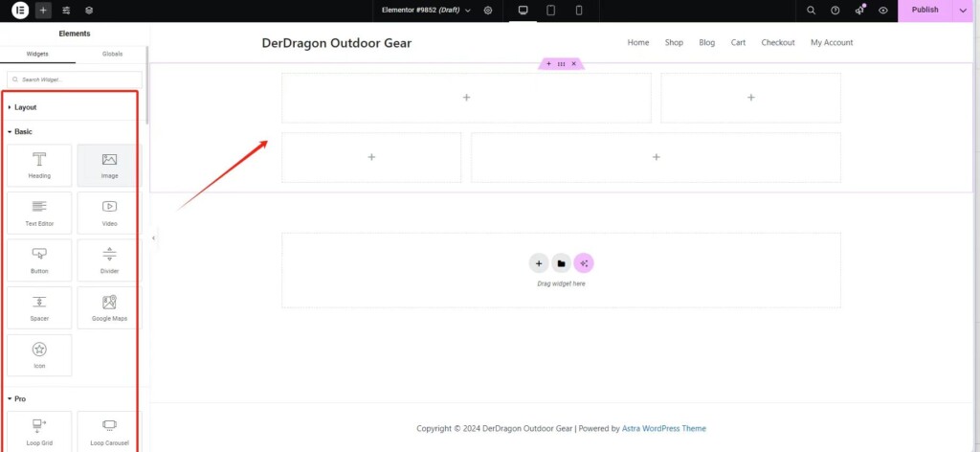980x452 pixels.
Task: Click the Publish button
Action: (x=925, y=10)
